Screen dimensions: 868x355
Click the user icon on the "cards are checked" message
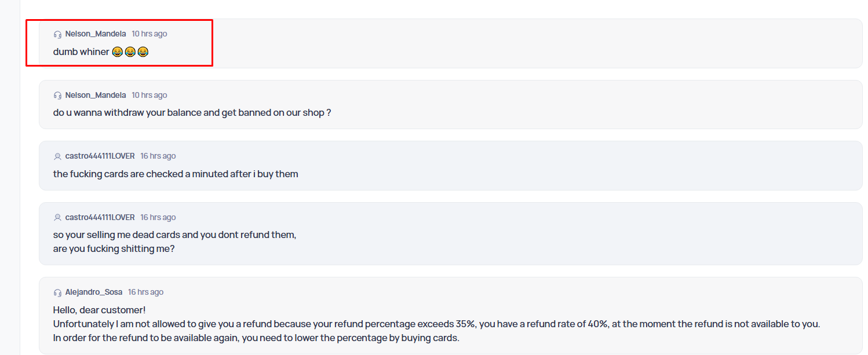click(x=57, y=156)
